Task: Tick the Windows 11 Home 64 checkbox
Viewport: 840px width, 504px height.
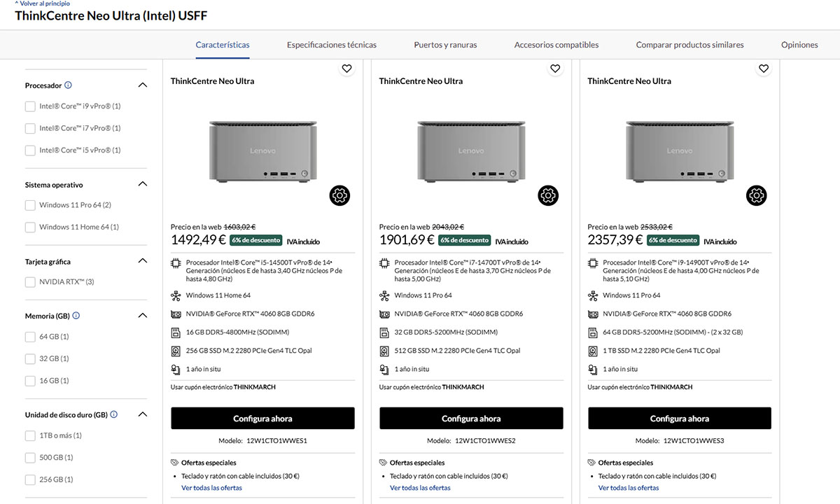Action: [30, 227]
